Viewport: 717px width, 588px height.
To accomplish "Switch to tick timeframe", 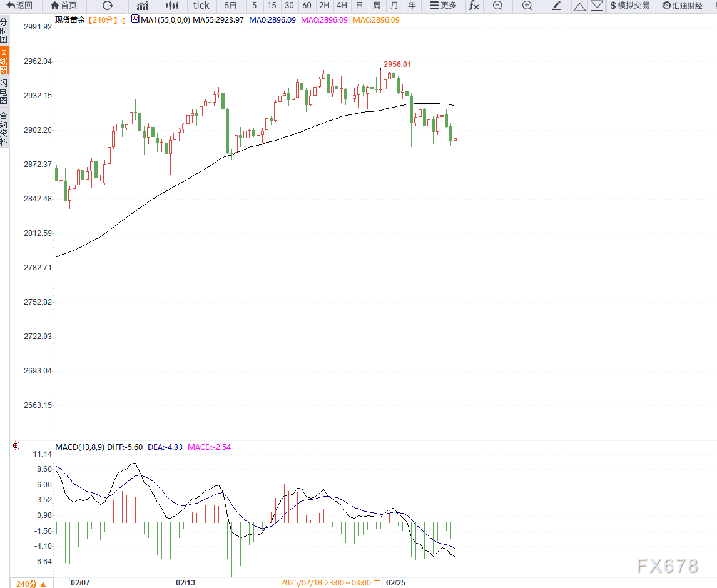I will [x=201, y=6].
